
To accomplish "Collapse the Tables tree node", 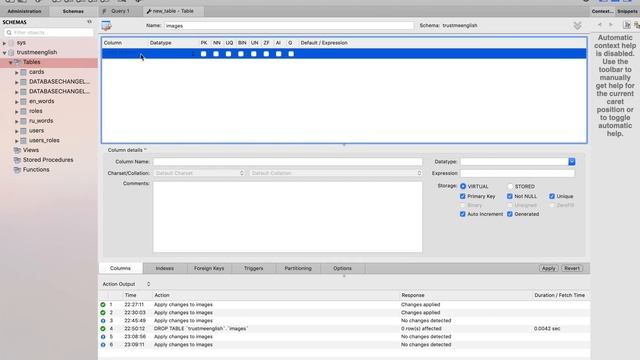I will click(11, 62).
